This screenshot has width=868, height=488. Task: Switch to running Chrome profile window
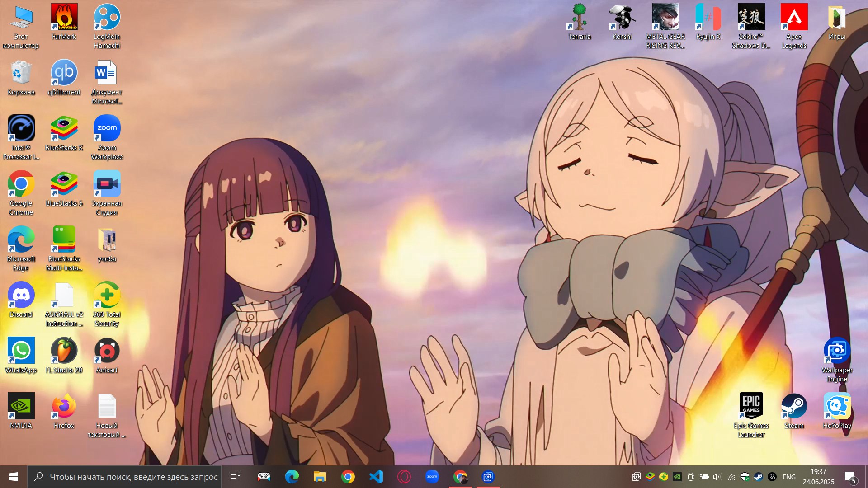coord(460,477)
